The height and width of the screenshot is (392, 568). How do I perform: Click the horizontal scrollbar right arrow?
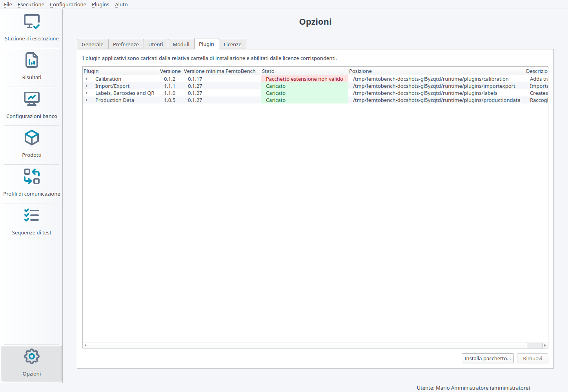(545, 345)
